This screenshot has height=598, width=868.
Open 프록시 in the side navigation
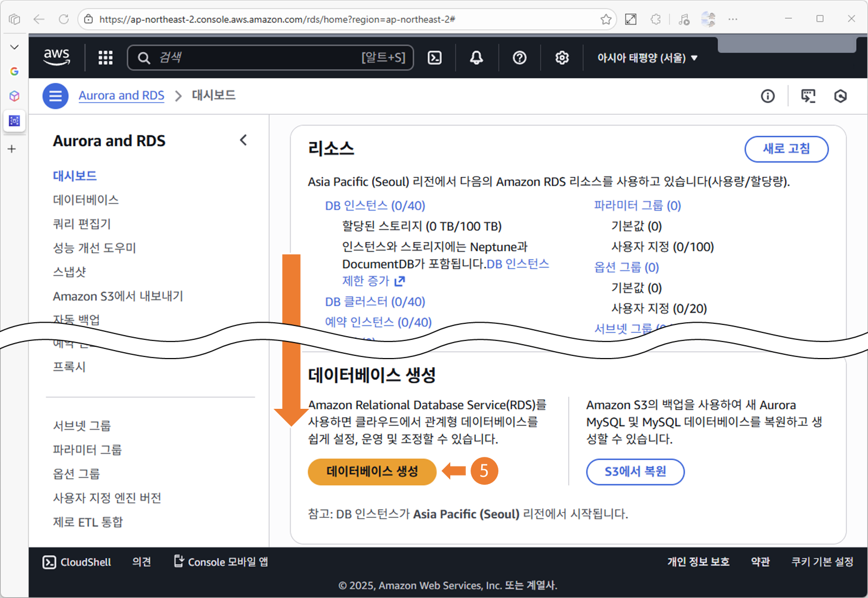pos(69,367)
